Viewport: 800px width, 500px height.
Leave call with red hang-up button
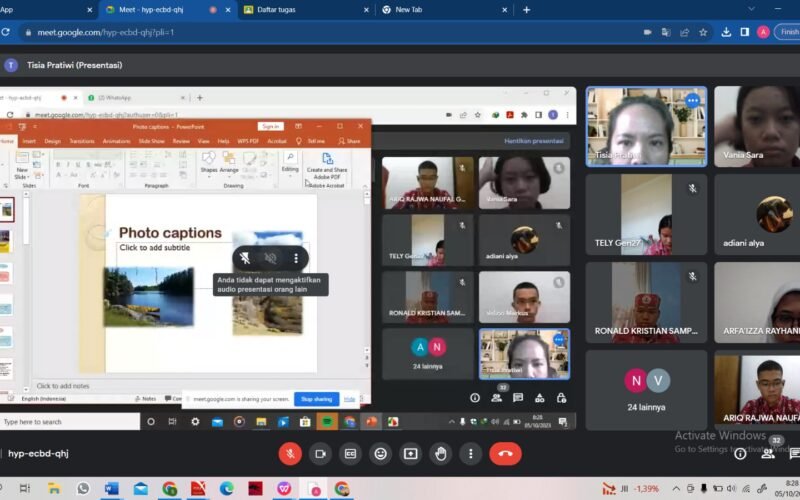click(505, 453)
